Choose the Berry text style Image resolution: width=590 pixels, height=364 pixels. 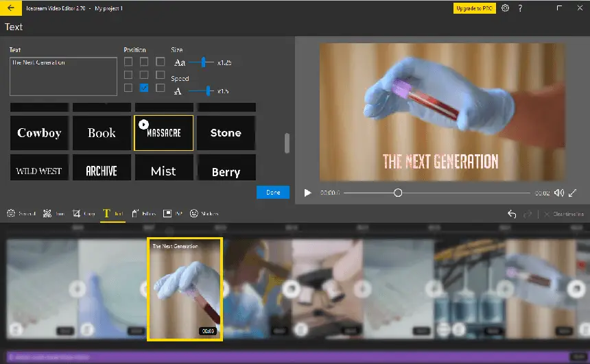coord(226,167)
